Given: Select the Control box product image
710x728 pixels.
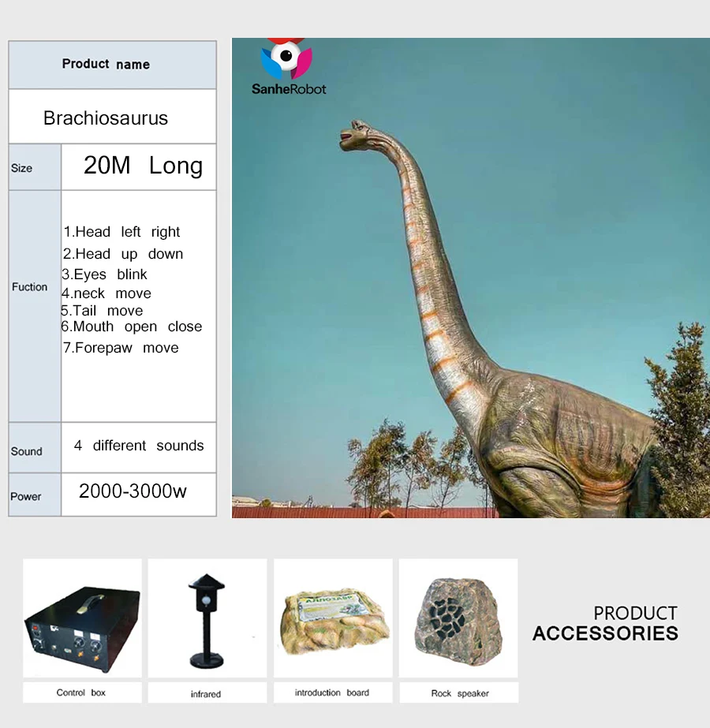Looking at the screenshot, I should point(82,618).
